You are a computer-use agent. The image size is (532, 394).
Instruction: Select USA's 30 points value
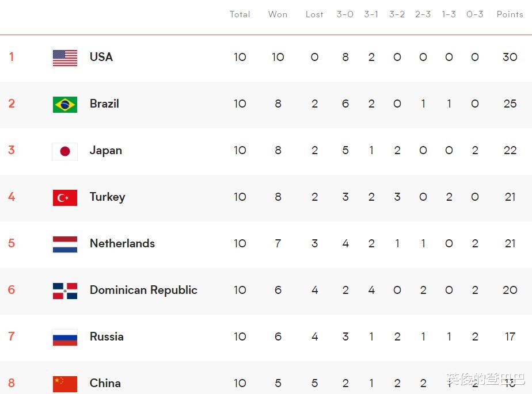pos(510,57)
